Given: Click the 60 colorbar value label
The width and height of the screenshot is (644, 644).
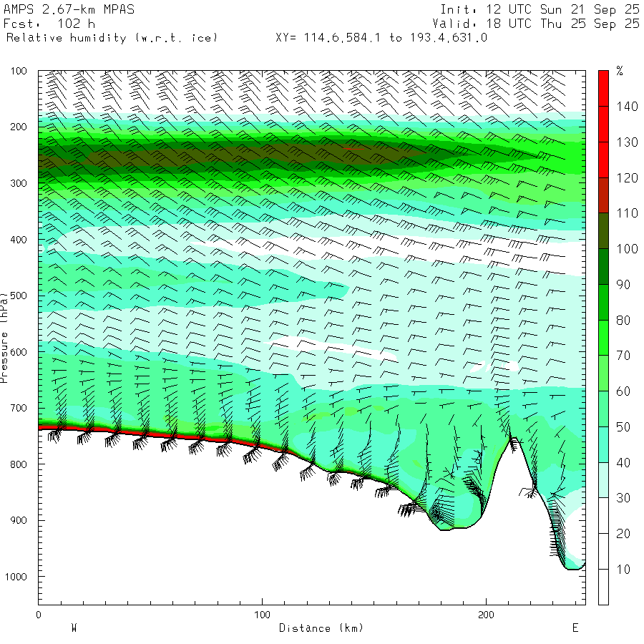Looking at the screenshot, I should pyautogui.click(x=623, y=391).
